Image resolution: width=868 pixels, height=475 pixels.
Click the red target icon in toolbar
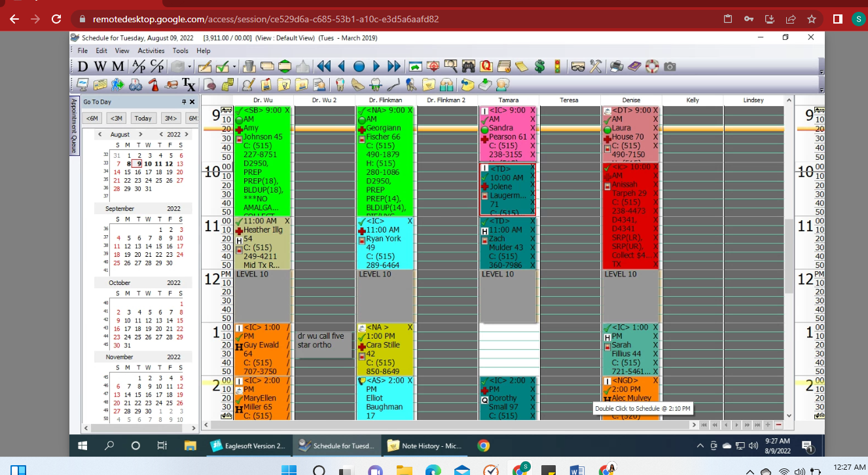[433, 66]
